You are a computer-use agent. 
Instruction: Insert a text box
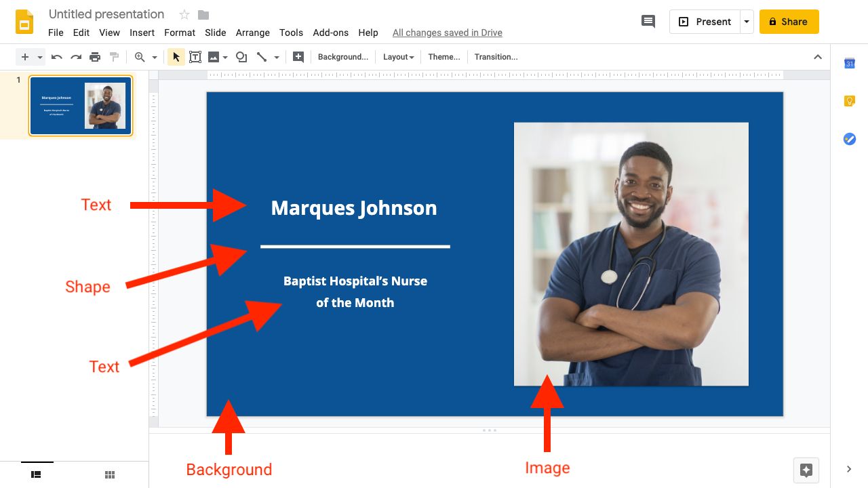[x=195, y=57]
